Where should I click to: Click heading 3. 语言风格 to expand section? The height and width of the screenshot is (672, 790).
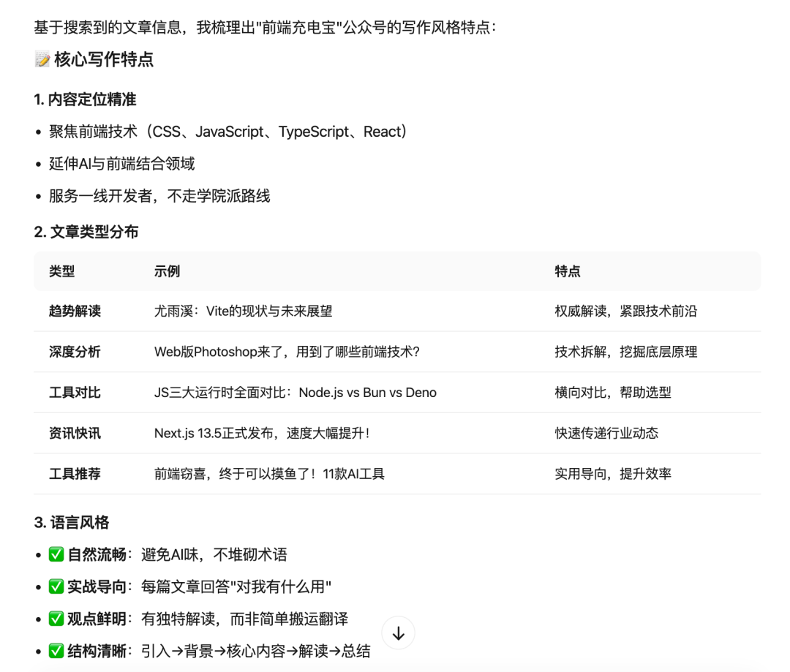pos(74,523)
